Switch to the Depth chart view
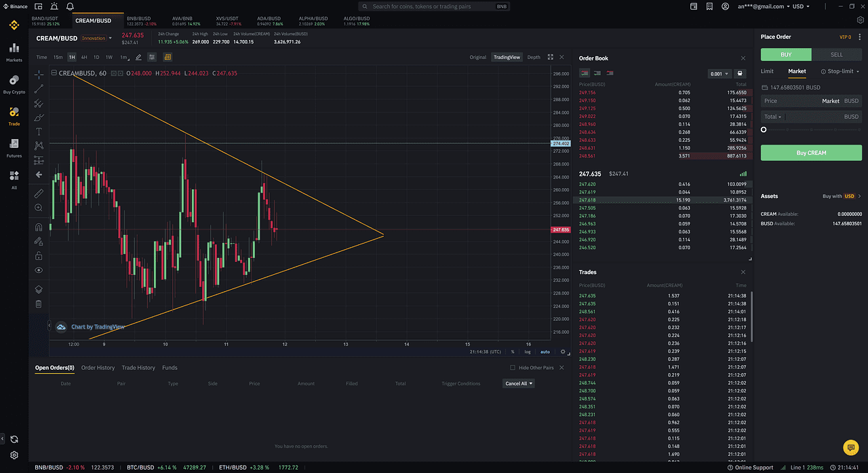 click(534, 57)
